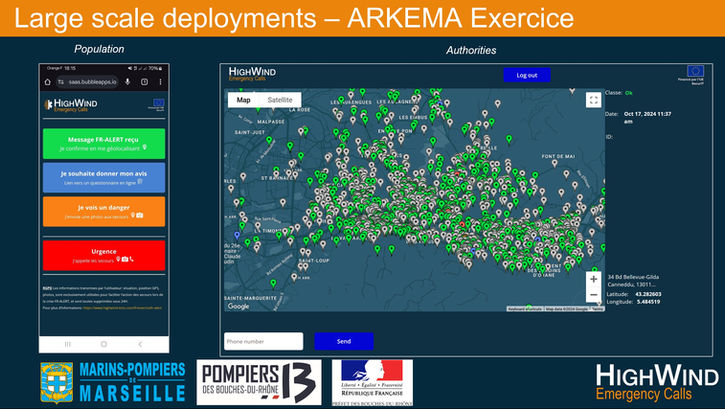Click the Pompiers 13 Bouches-du-Rhône logo
Screen dimensions: 725x409
pyautogui.click(x=259, y=382)
